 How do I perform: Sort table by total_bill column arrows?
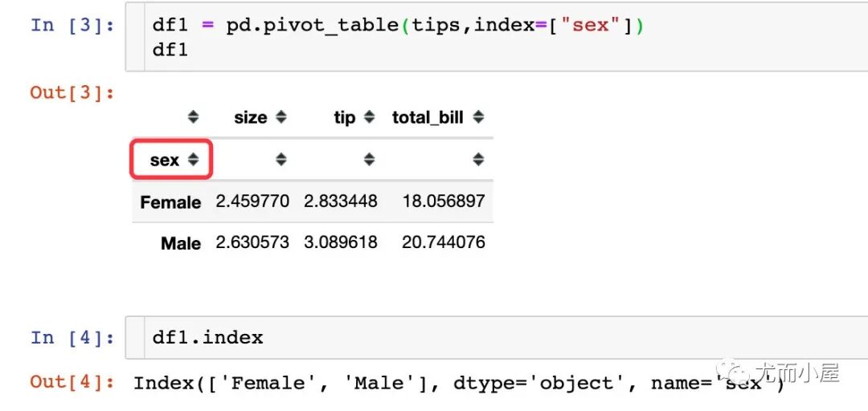pos(478,117)
